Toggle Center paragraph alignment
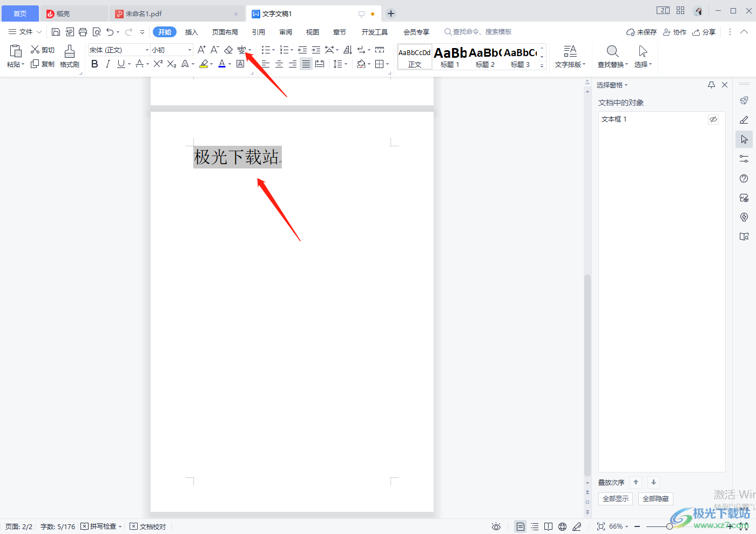The image size is (756, 534). pos(279,64)
